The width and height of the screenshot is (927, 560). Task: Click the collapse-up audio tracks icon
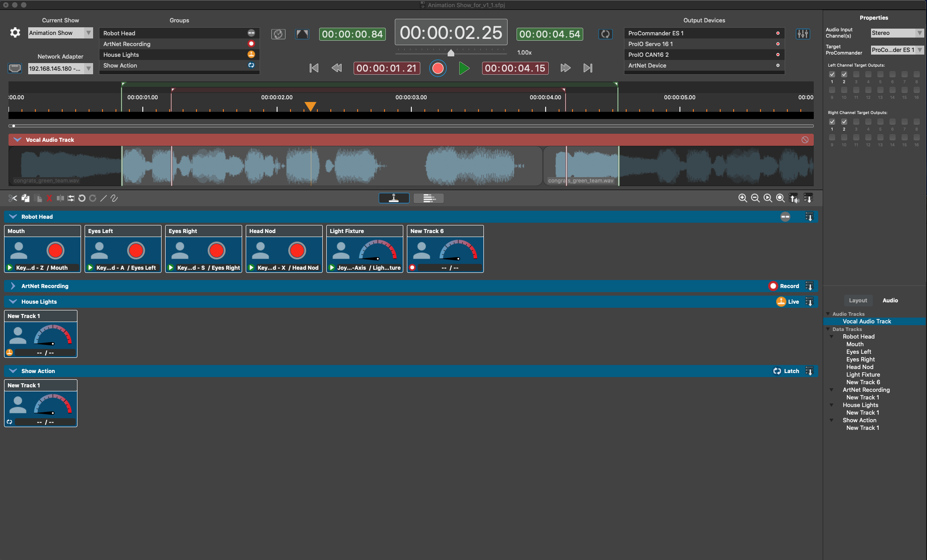pos(794,198)
